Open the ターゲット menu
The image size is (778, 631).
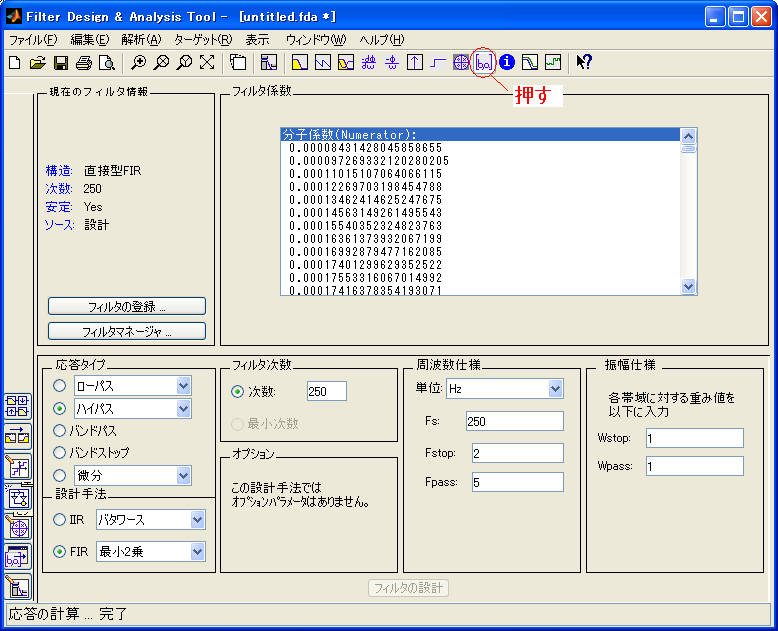coord(203,40)
